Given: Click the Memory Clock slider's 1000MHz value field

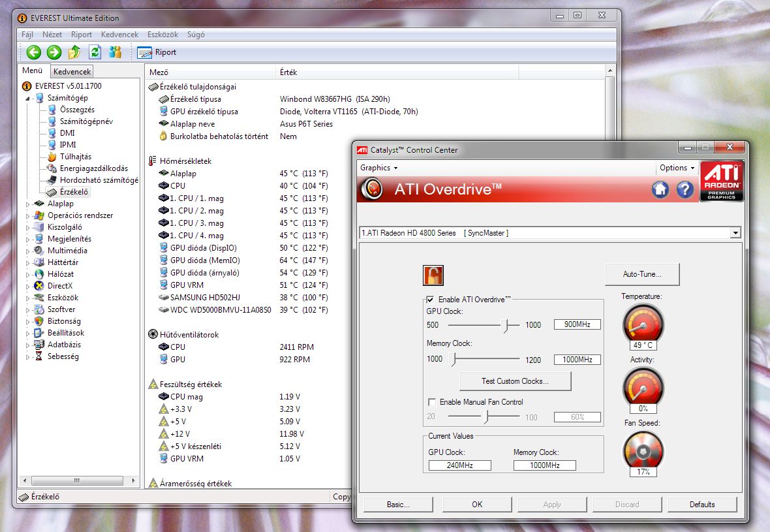Looking at the screenshot, I should (x=577, y=360).
